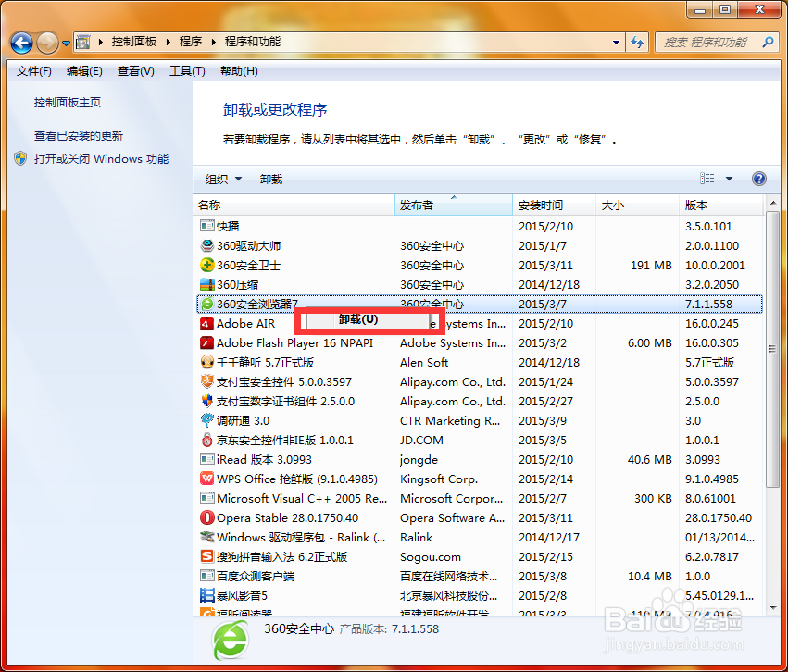The height and width of the screenshot is (672, 788).
Task: Select the 搜狗拼音输入法 icon
Action: tap(206, 556)
